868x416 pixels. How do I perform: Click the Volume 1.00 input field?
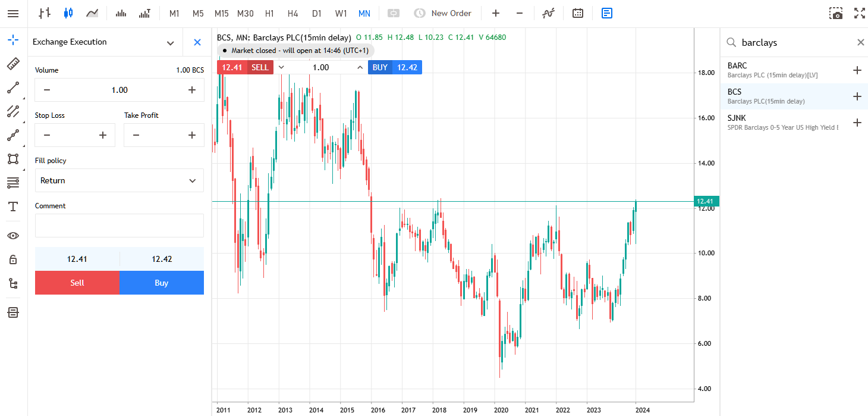tap(119, 90)
